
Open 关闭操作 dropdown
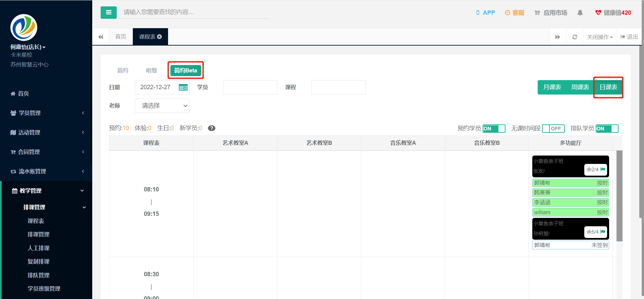(600, 37)
